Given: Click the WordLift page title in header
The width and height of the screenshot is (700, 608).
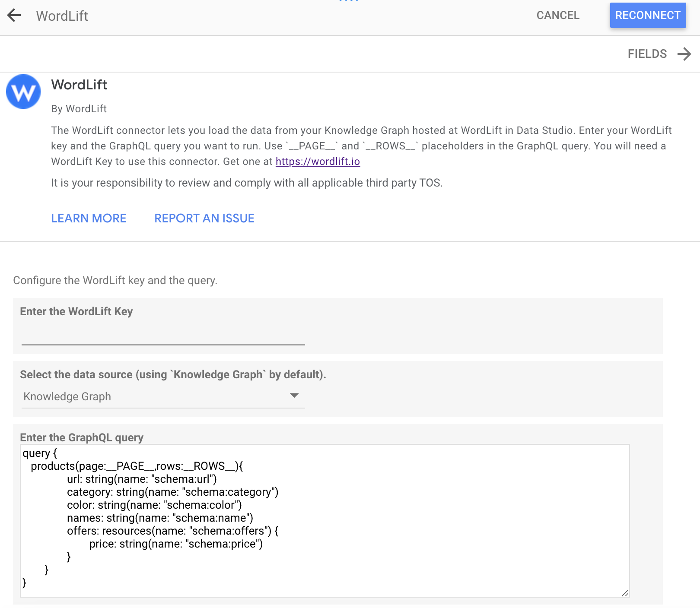Looking at the screenshot, I should 62,16.
